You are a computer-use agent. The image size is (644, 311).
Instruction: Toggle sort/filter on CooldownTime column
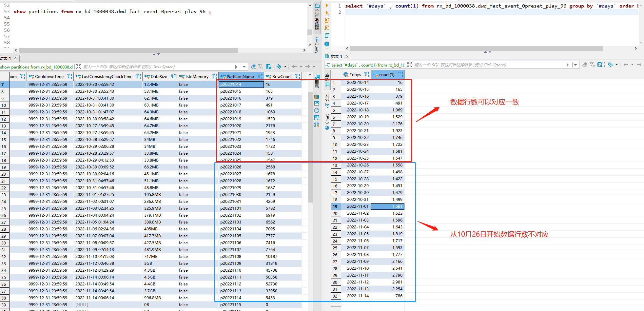coord(70,76)
